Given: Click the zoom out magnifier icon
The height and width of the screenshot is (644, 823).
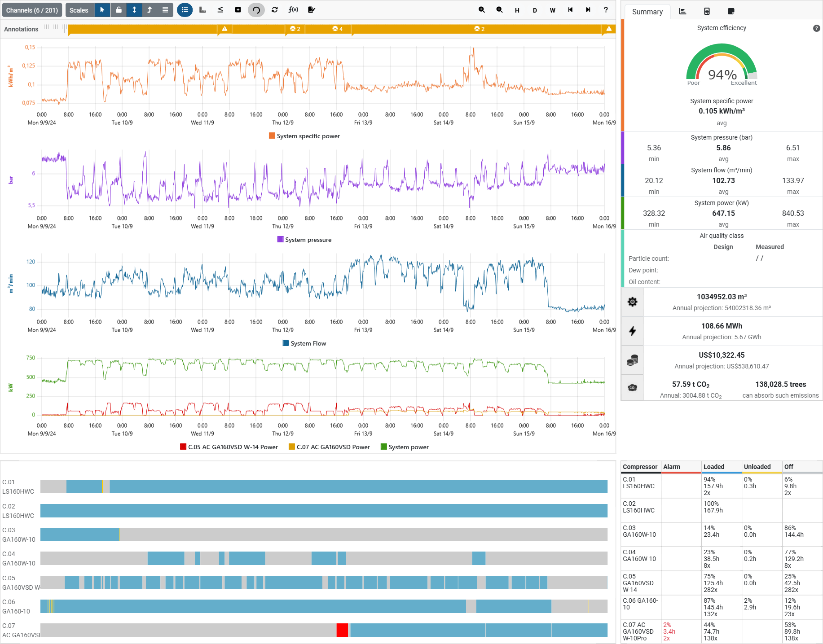Looking at the screenshot, I should (499, 10).
